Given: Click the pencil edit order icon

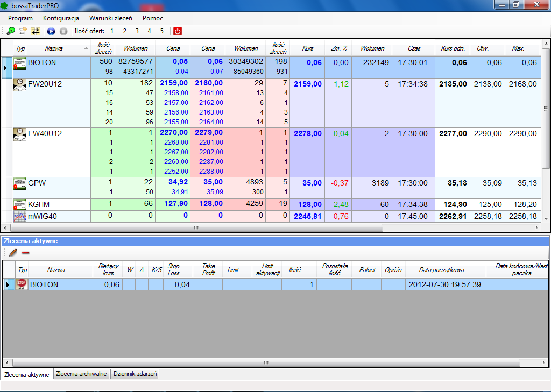Looking at the screenshot, I should 13,253.
